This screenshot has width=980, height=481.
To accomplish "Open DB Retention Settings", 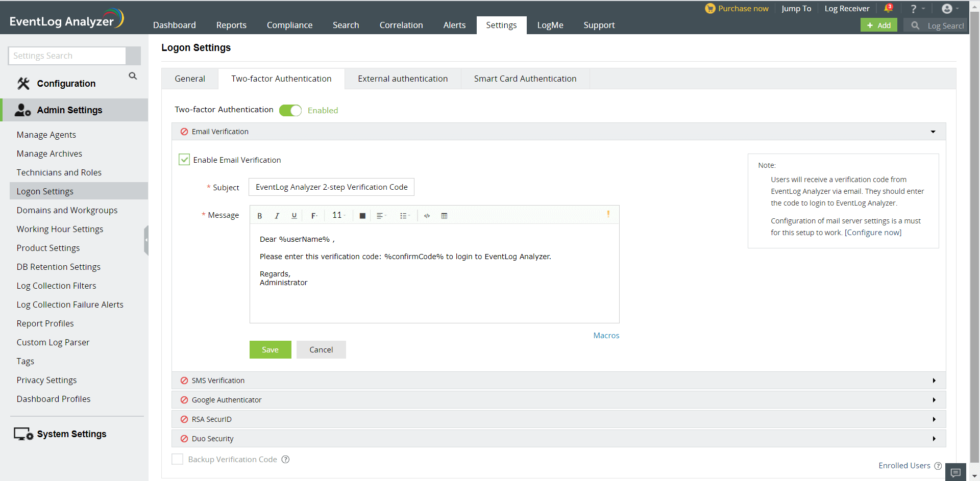I will click(59, 267).
